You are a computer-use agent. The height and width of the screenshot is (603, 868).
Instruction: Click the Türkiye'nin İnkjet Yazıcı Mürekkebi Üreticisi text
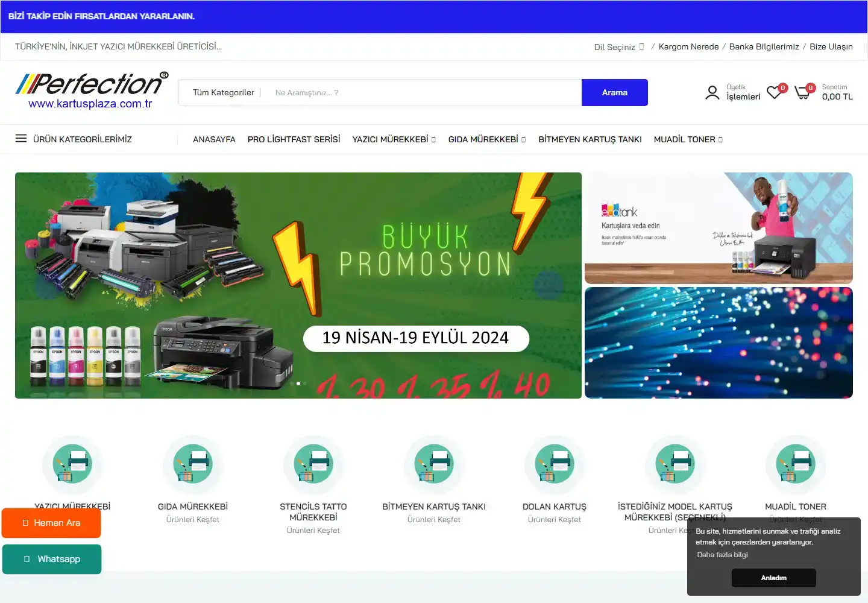(x=118, y=46)
